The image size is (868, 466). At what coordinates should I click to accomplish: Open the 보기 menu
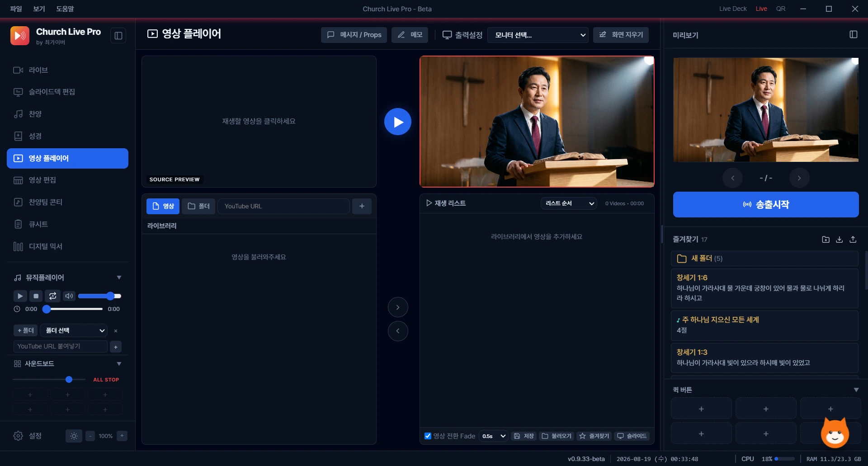(39, 9)
